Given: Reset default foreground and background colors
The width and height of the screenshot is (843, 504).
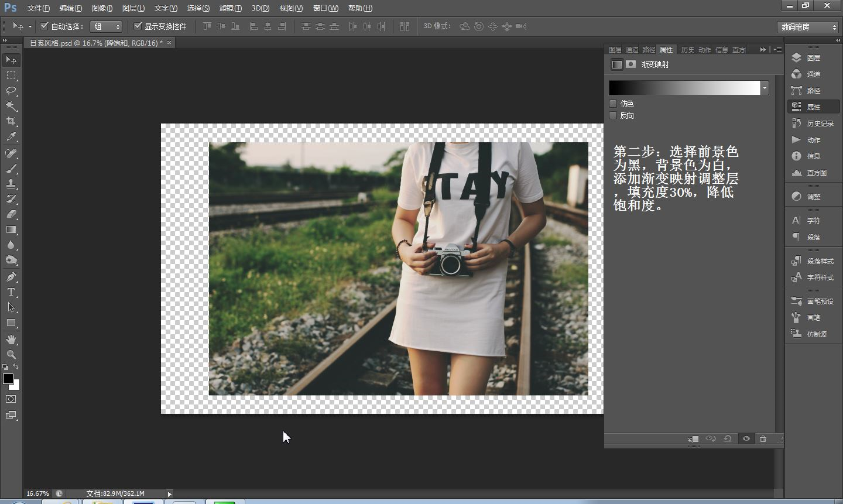Looking at the screenshot, I should [5, 367].
